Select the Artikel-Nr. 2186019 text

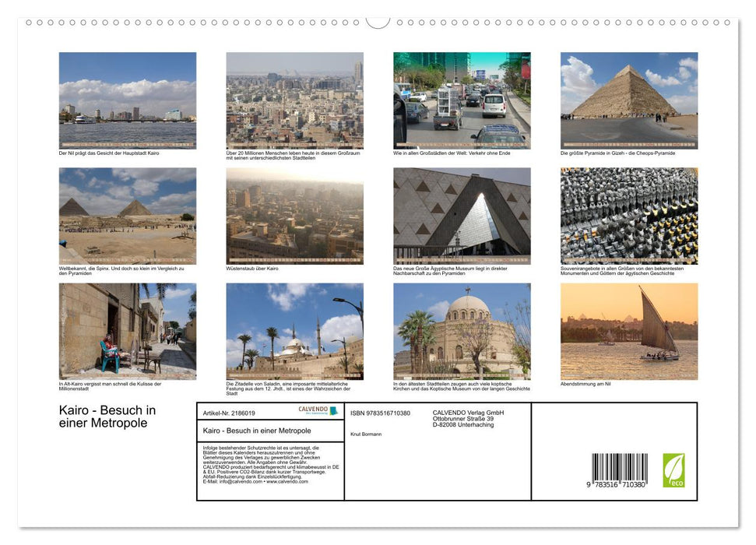pos(230,413)
